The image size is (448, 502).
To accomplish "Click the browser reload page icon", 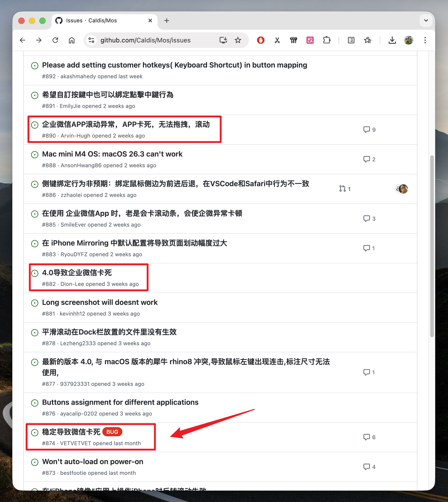I will click(x=55, y=40).
